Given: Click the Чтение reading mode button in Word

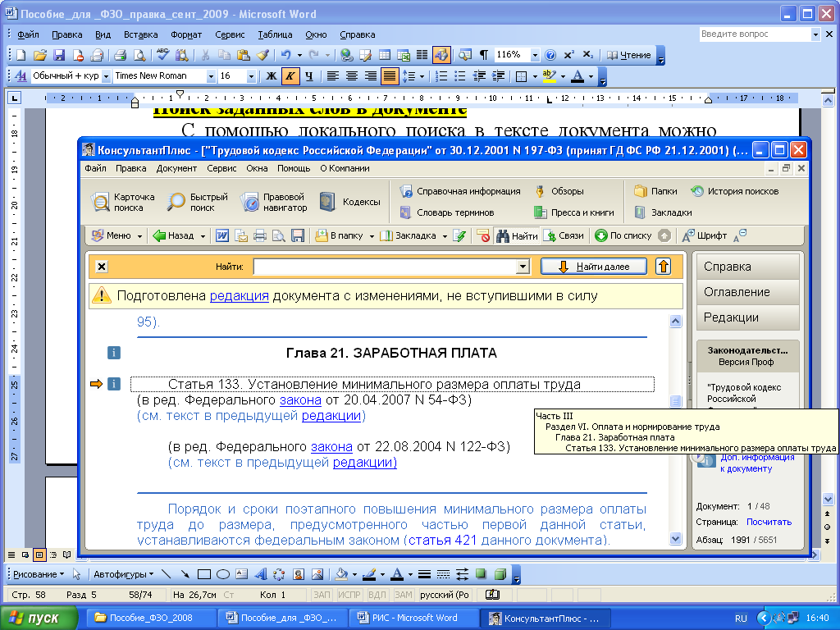Looking at the screenshot, I should pyautogui.click(x=629, y=55).
